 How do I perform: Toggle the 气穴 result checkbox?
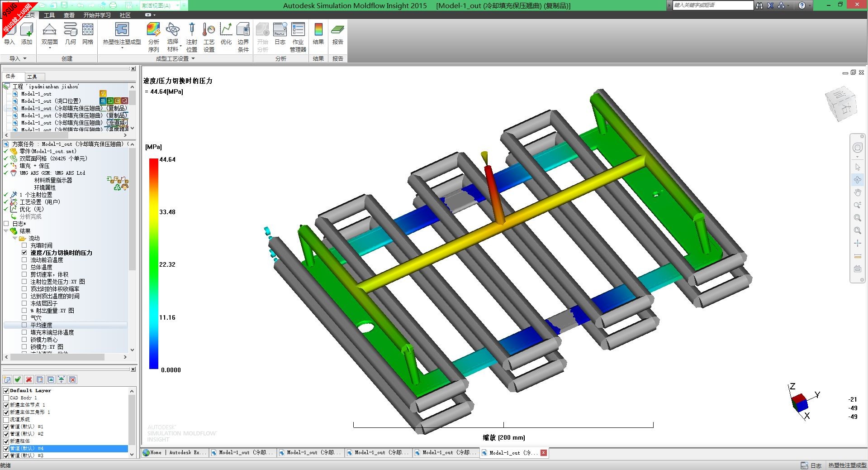24,318
